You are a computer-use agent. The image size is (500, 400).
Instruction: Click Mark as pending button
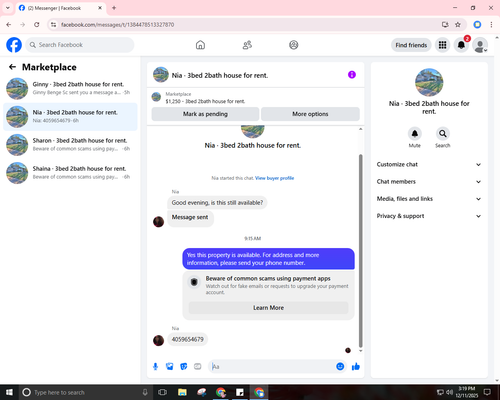click(x=205, y=114)
